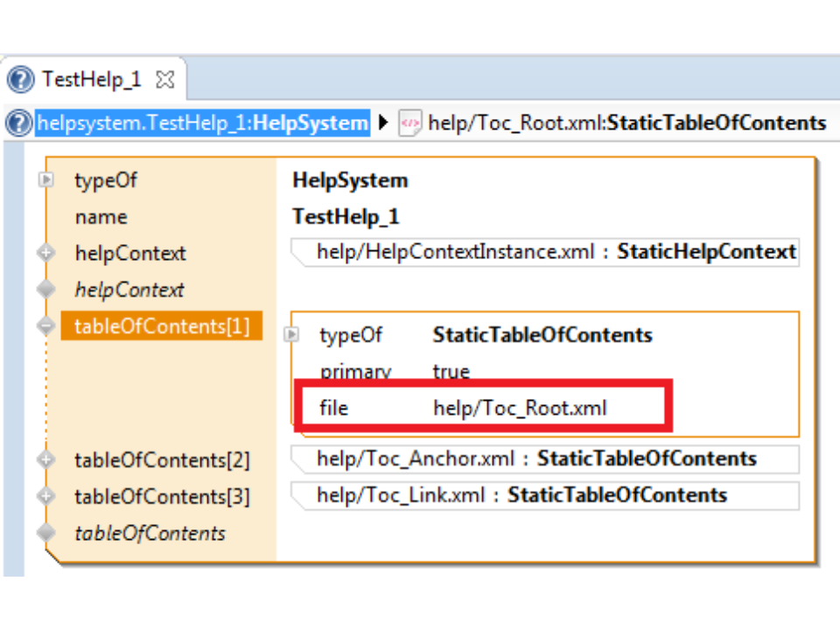Click the XML file icon in breadcrumb

tap(409, 123)
